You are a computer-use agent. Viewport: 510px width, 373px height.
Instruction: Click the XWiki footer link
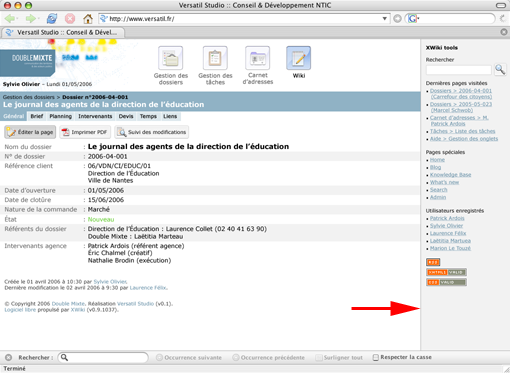[x=78, y=310]
